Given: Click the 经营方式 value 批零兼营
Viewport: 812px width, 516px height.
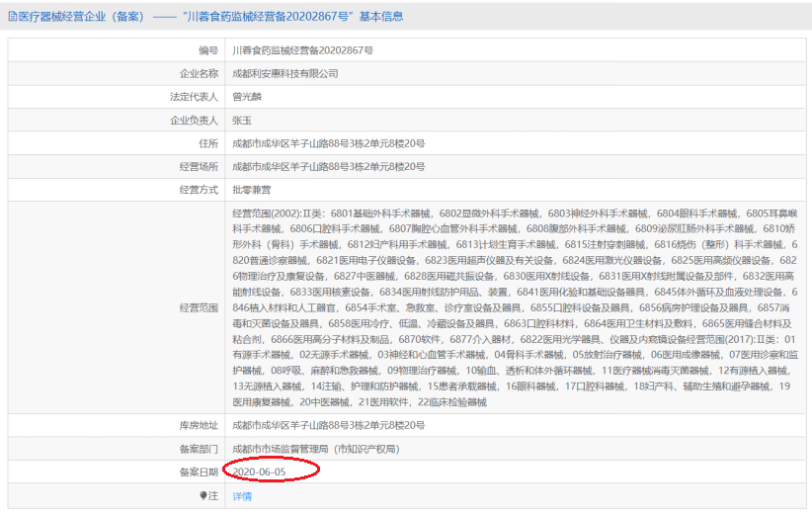Looking at the screenshot, I should pyautogui.click(x=252, y=190).
